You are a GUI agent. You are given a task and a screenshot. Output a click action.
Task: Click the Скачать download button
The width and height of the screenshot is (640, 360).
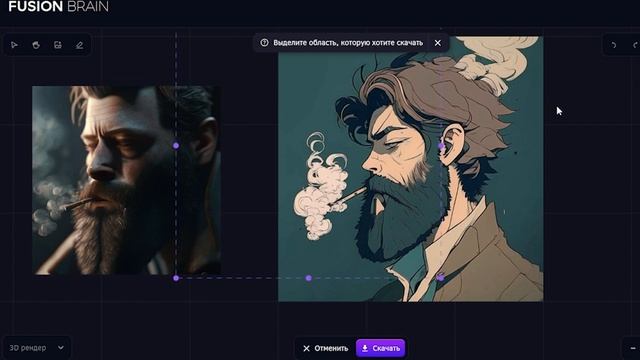pyautogui.click(x=380, y=348)
